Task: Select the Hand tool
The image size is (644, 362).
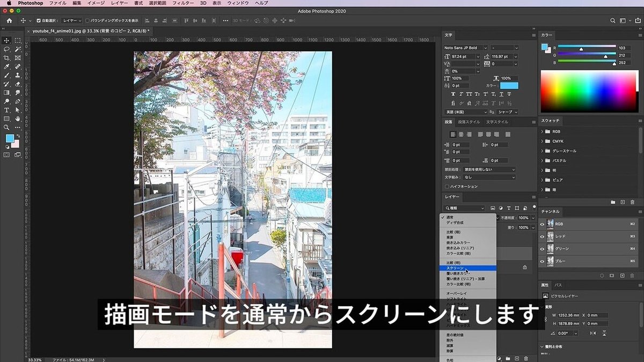Action: 18,118
